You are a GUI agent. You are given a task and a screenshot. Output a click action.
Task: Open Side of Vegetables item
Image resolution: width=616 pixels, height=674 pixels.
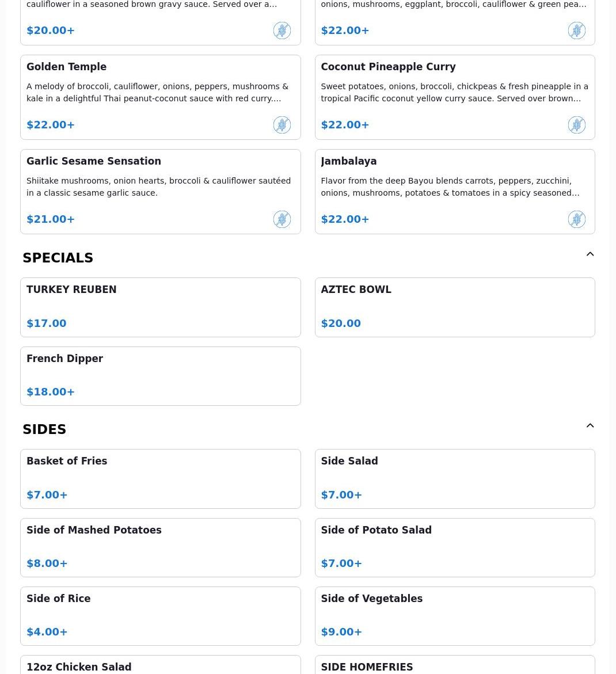point(454,615)
